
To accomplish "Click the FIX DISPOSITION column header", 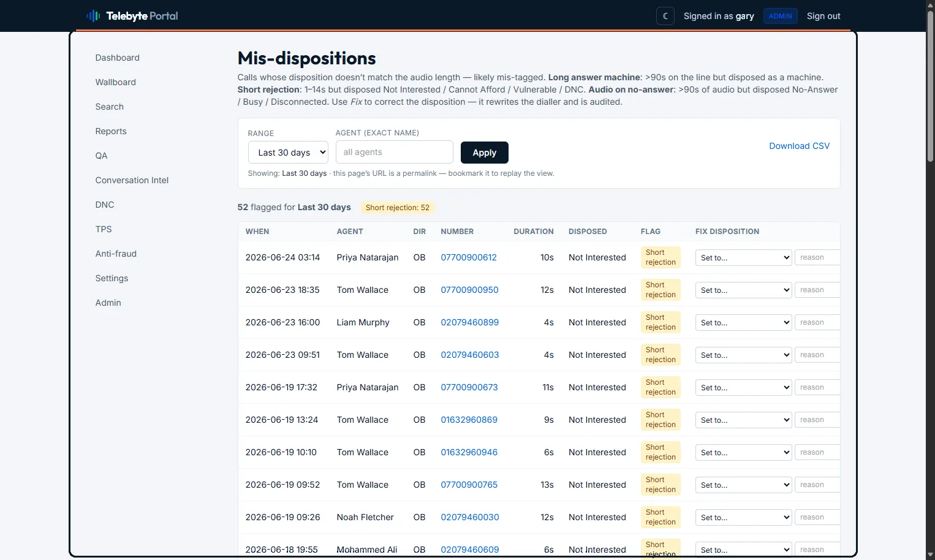I will (727, 232).
